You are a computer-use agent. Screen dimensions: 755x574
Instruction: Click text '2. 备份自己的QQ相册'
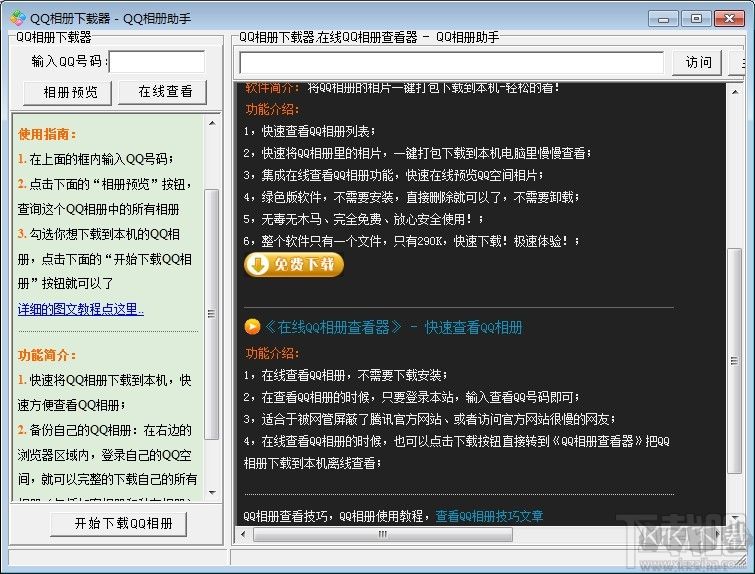click(x=79, y=430)
